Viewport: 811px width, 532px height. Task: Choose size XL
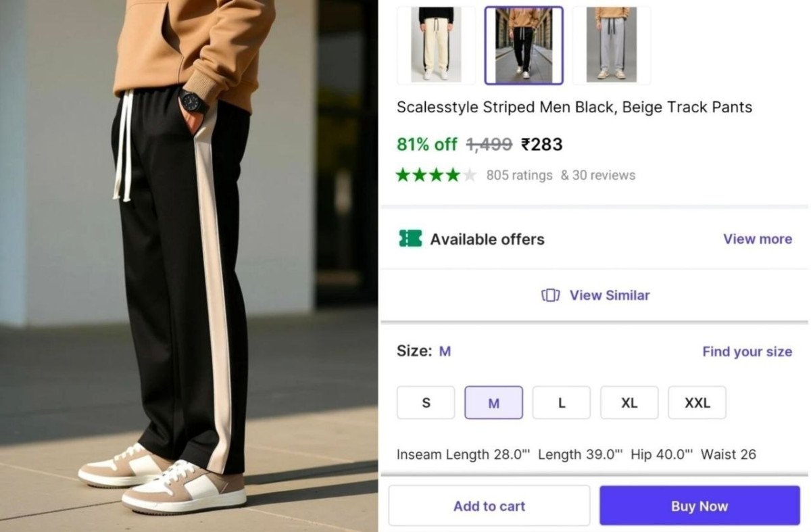pyautogui.click(x=629, y=403)
